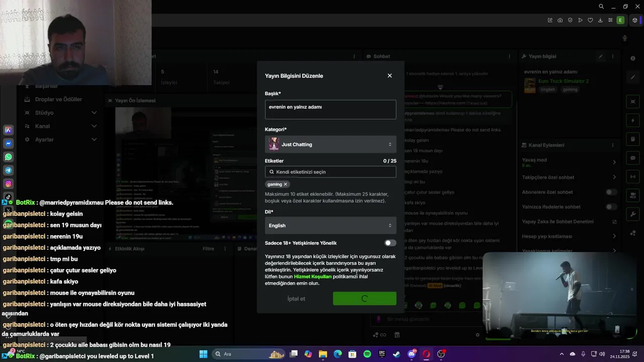Image resolution: width=644 pixels, height=362 pixels.
Task: Open the green E profile avatar
Action: pos(620,20)
